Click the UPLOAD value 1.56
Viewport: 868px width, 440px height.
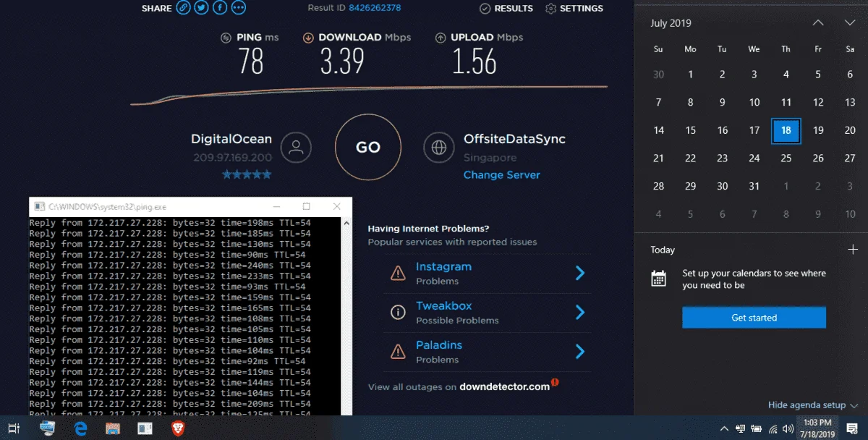click(x=475, y=62)
